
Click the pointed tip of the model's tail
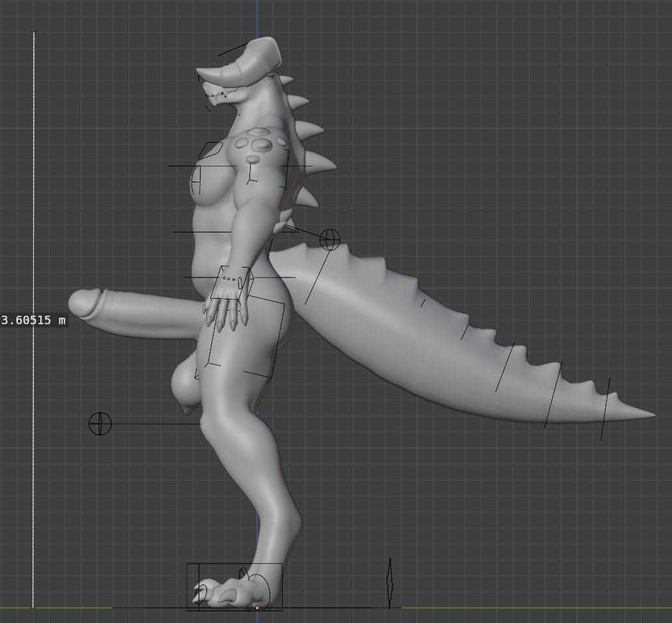click(652, 413)
